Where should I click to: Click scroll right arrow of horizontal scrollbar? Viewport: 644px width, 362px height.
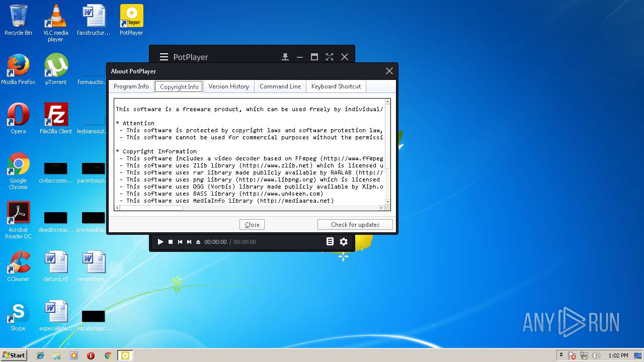point(381,208)
